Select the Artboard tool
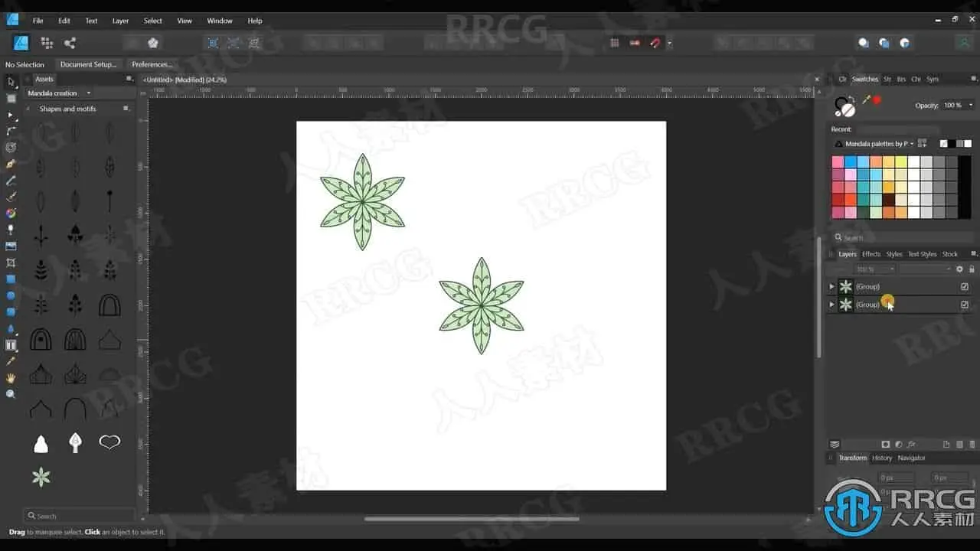This screenshot has height=551, width=980. pyautogui.click(x=11, y=98)
